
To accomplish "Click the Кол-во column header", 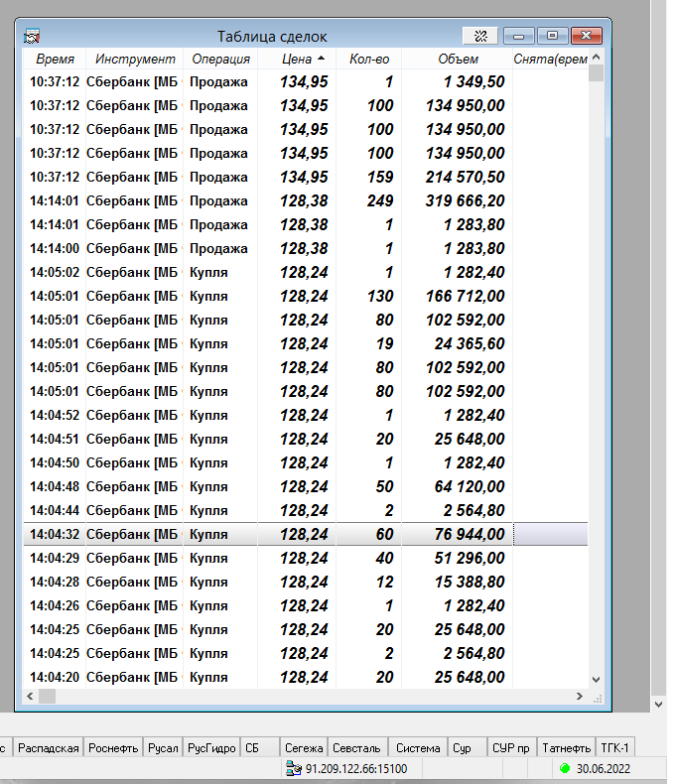I will coord(369,59).
